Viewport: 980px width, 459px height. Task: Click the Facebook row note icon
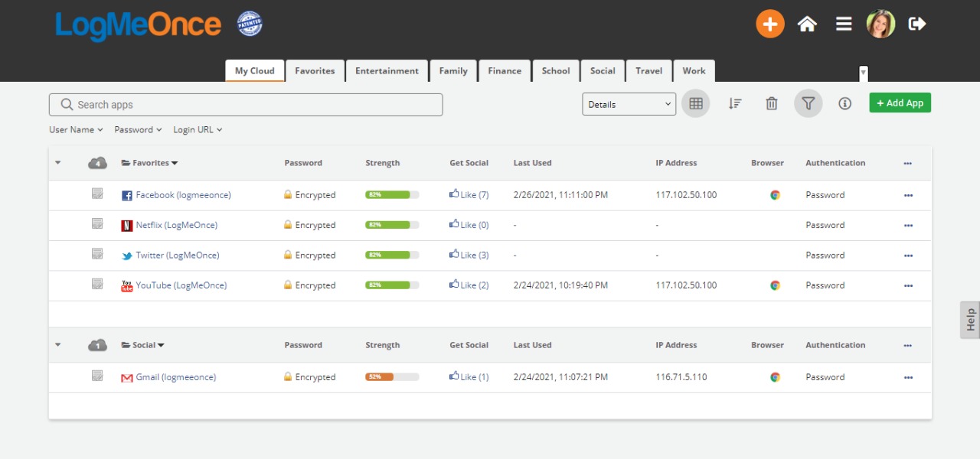pyautogui.click(x=97, y=194)
